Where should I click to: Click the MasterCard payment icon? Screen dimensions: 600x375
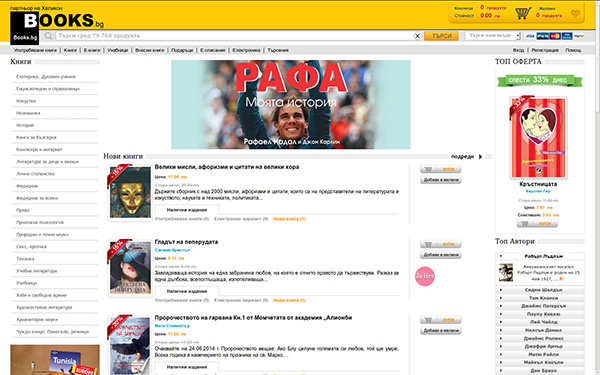click(x=555, y=36)
